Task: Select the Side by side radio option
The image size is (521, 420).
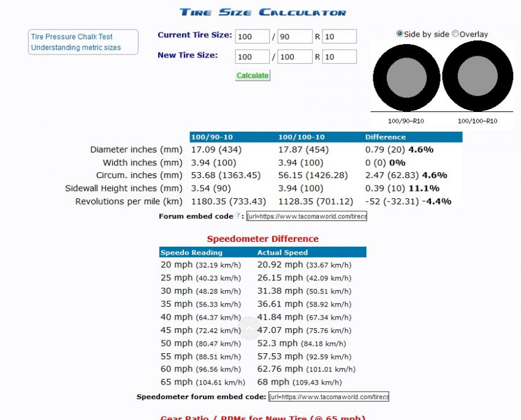Action: [400, 34]
